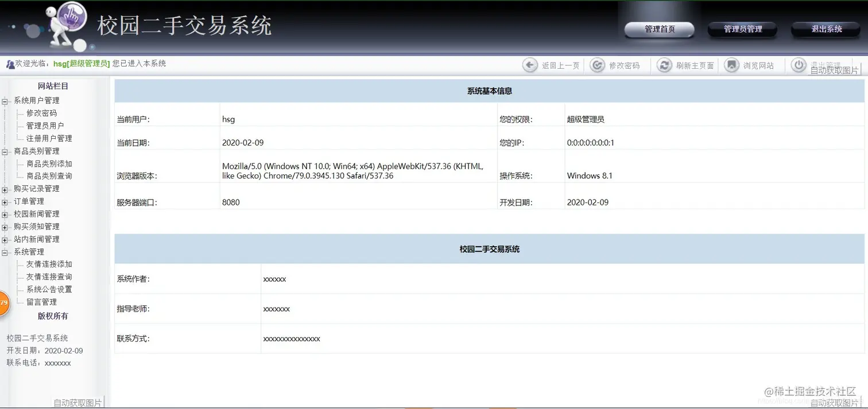Click the current date value beside 当前日期
868x409 pixels.
click(243, 143)
